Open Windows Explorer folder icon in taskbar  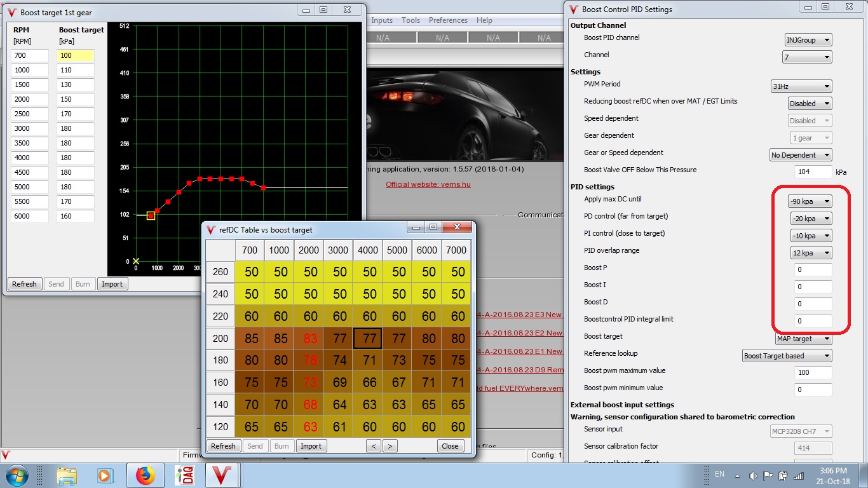coord(67,475)
